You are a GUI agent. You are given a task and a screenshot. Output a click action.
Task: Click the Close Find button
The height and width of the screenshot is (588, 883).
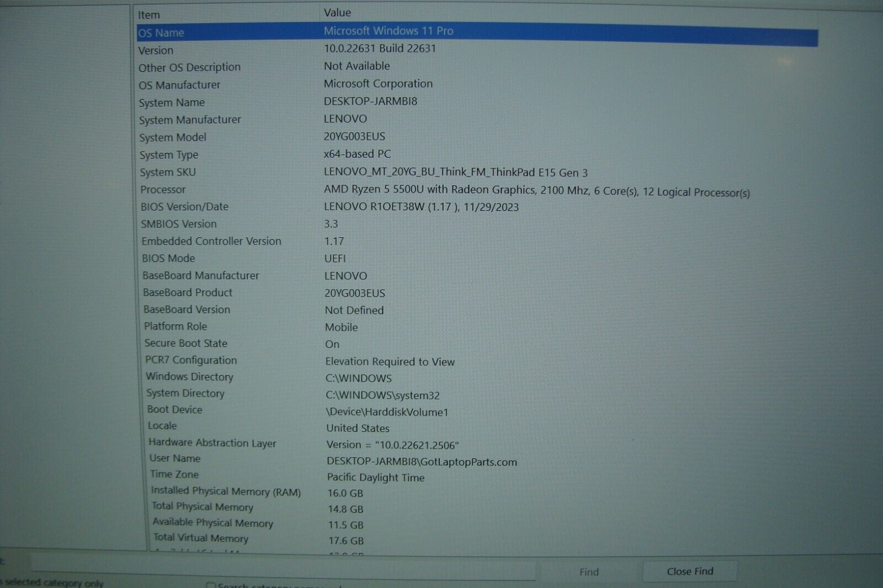(690, 571)
